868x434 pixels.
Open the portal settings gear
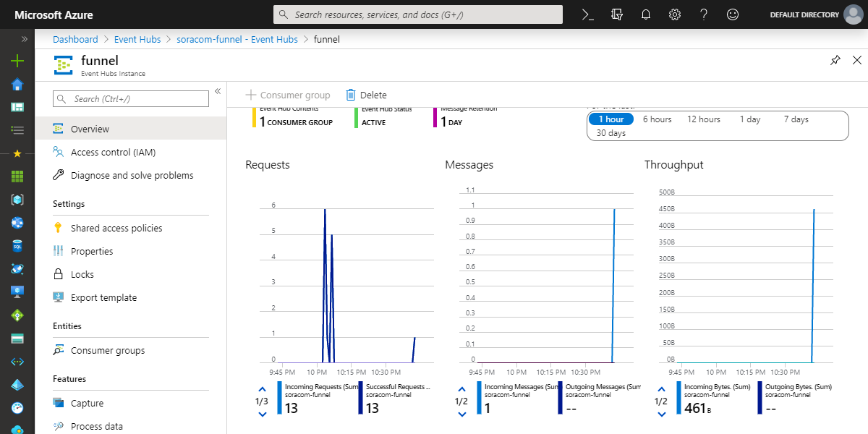674,14
